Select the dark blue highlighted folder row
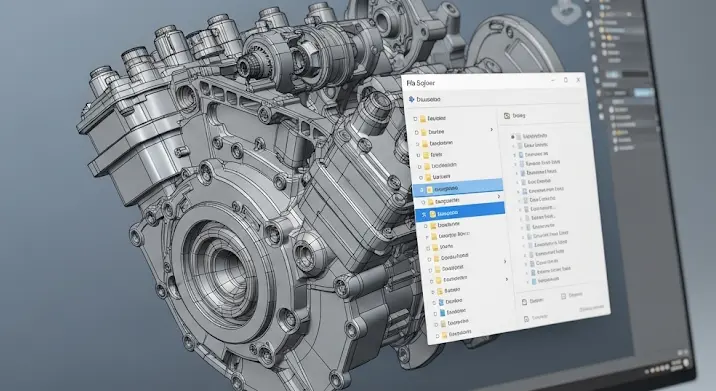716x391 pixels. click(x=460, y=213)
